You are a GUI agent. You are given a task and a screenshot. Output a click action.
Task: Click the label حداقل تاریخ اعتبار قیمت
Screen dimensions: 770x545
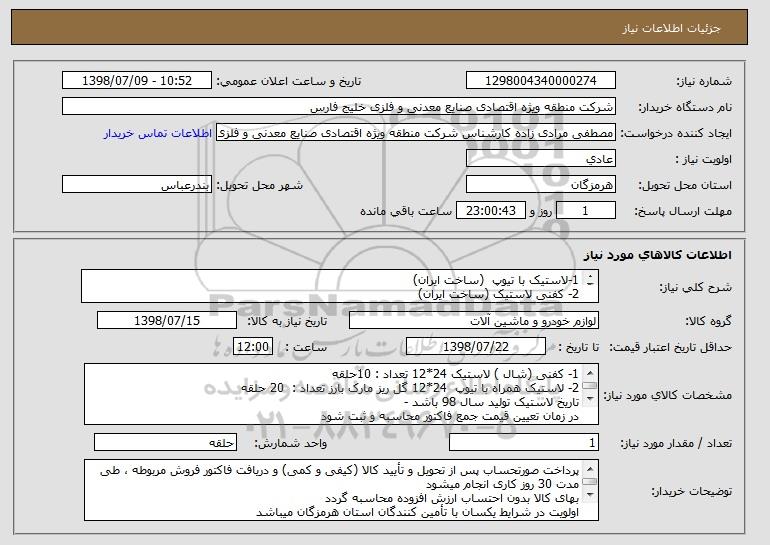tap(670, 347)
